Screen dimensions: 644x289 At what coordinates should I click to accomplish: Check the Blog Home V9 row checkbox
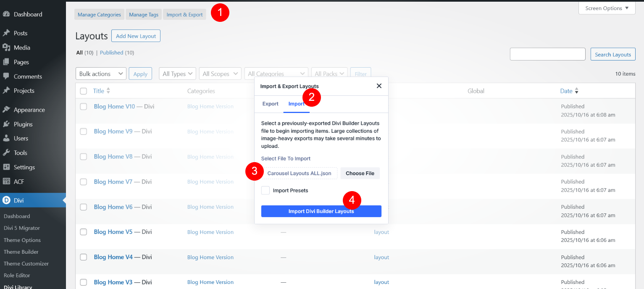83,131
